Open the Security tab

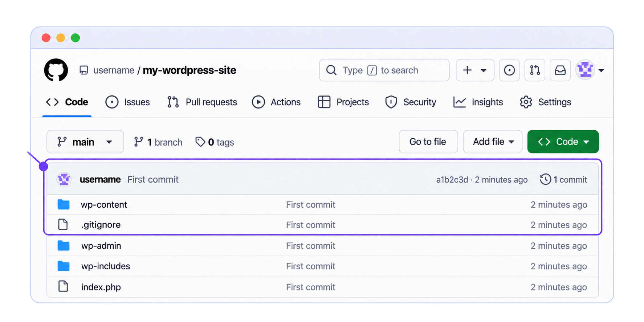pyautogui.click(x=411, y=102)
